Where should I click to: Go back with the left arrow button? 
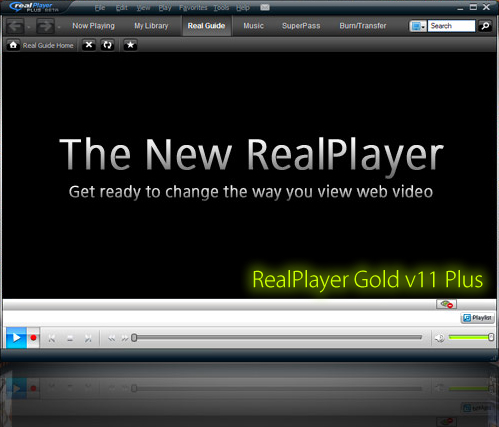tap(15, 26)
